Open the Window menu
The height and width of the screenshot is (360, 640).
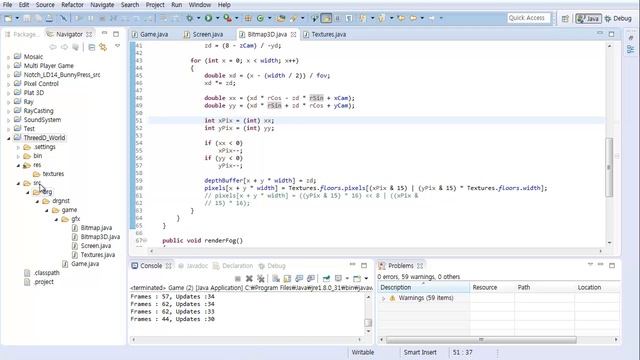(200, 5)
